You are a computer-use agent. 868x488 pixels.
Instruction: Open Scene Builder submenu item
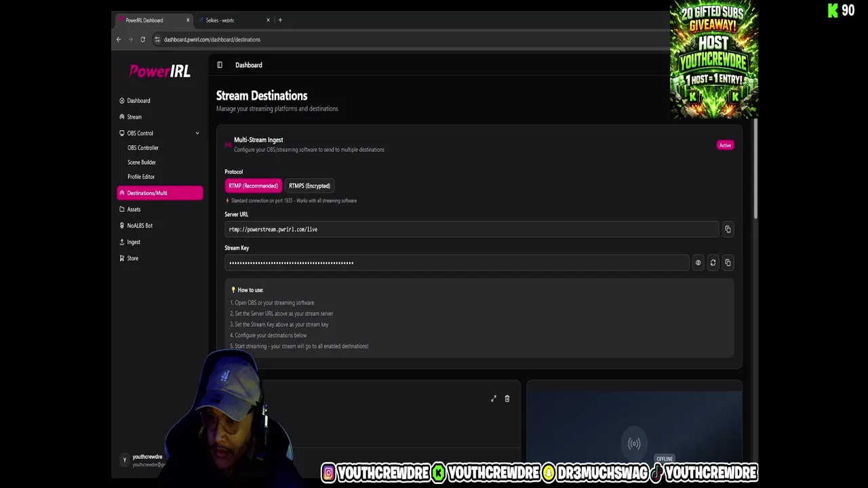[142, 162]
